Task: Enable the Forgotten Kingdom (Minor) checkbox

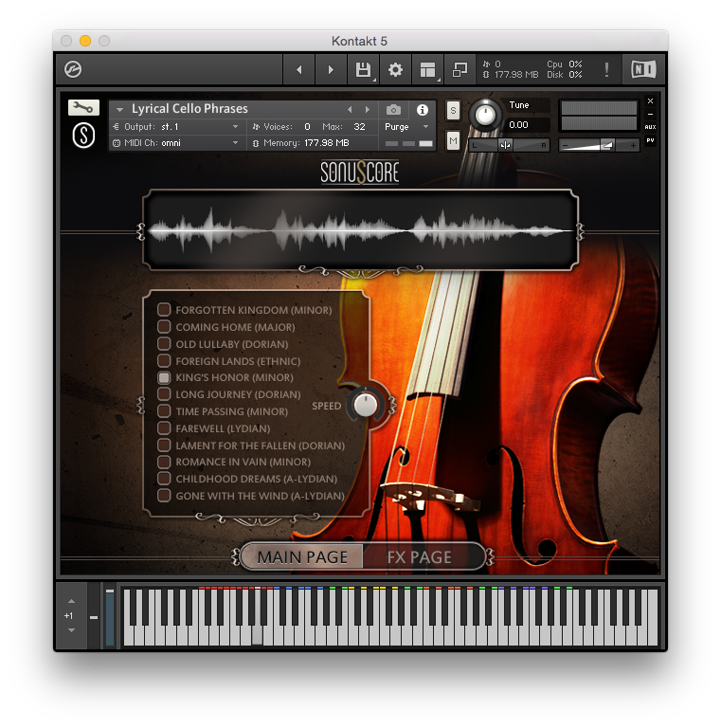Action: (164, 310)
